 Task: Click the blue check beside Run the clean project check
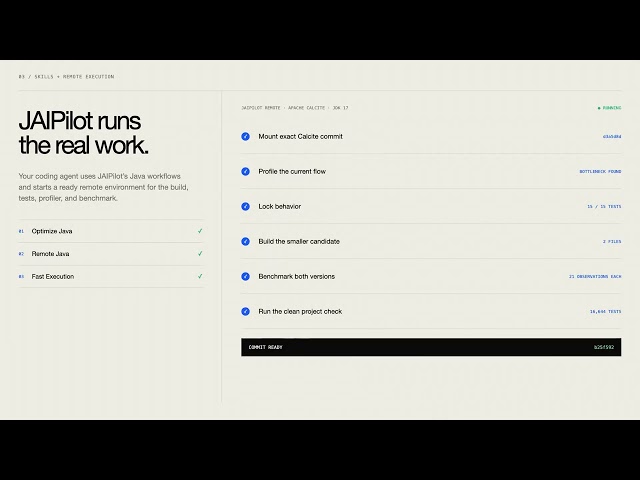click(x=245, y=311)
